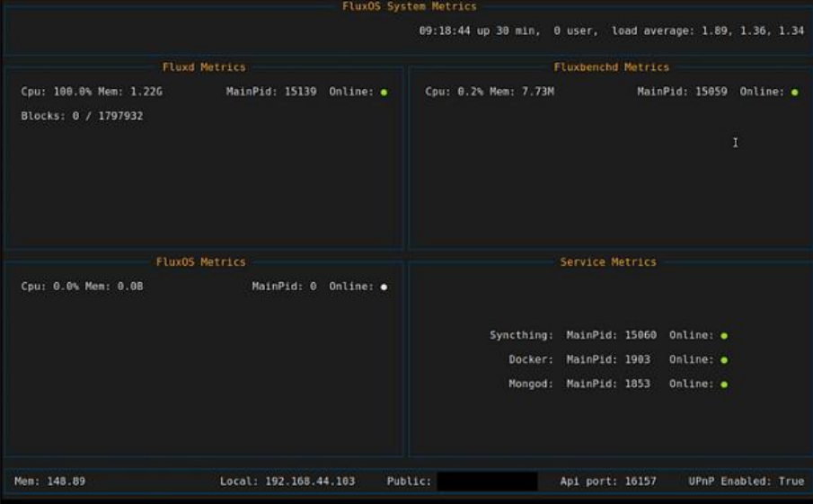813x504 pixels.
Task: Click the FluxOS white online status dot
Action: point(384,287)
